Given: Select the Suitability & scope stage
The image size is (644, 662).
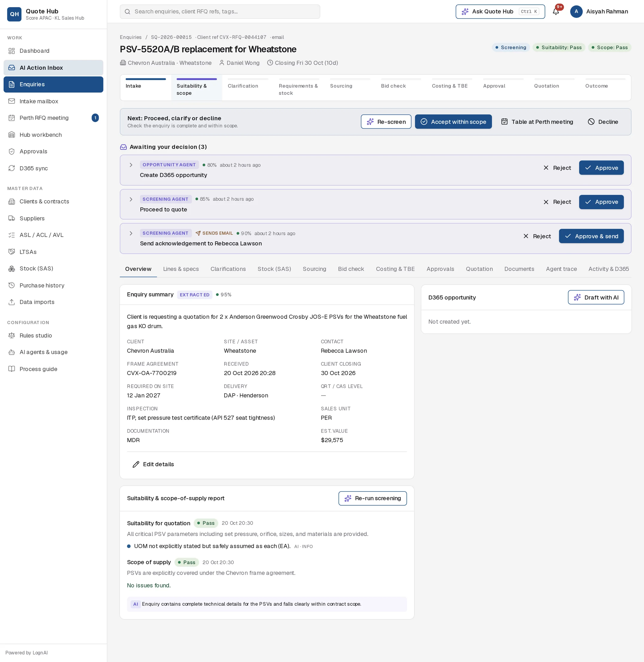Looking at the screenshot, I should pos(196,87).
